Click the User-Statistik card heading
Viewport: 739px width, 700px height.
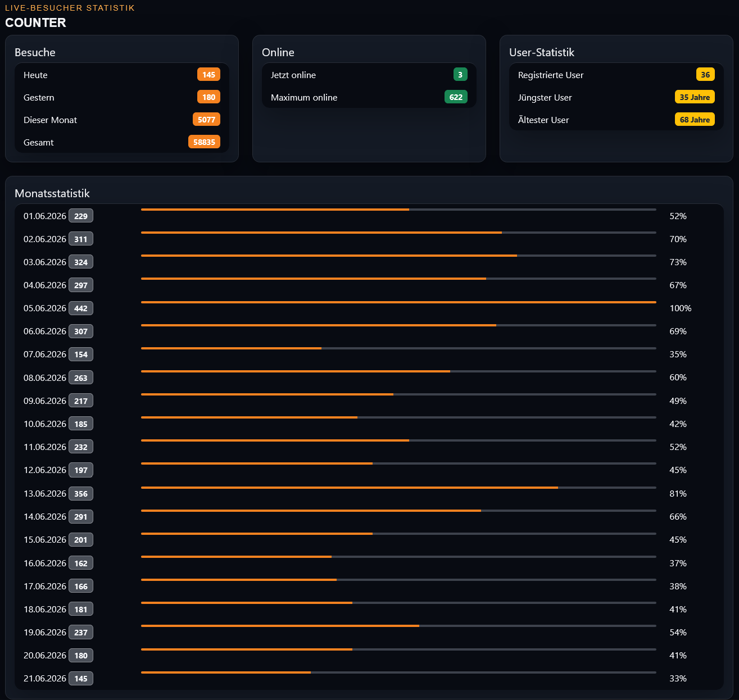point(542,52)
